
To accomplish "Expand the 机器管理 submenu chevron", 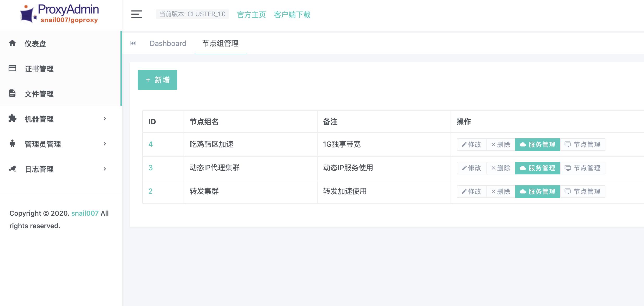I will [x=105, y=119].
